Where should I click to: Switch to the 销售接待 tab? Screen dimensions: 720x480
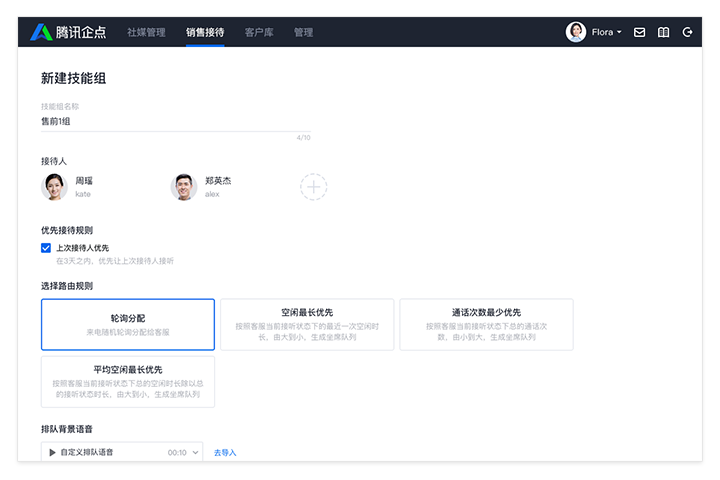205,32
